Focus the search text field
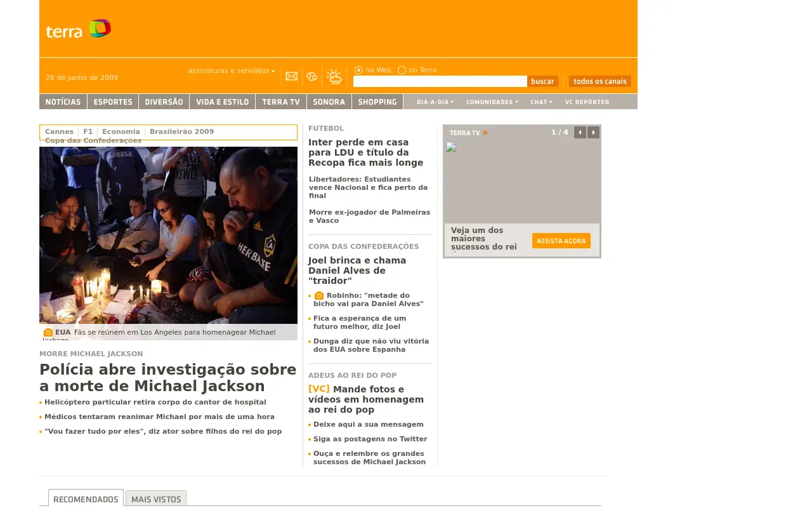The height and width of the screenshot is (508, 812). [440, 81]
